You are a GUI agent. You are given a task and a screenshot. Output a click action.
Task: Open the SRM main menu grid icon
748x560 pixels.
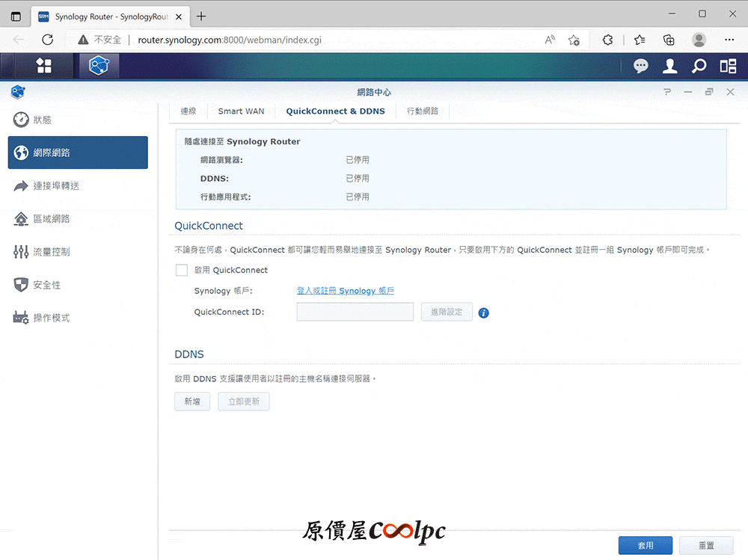tap(44, 66)
